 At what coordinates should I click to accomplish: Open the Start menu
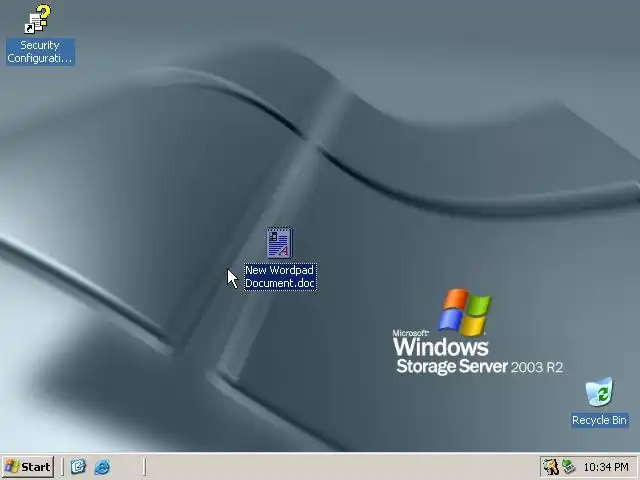click(x=28, y=467)
